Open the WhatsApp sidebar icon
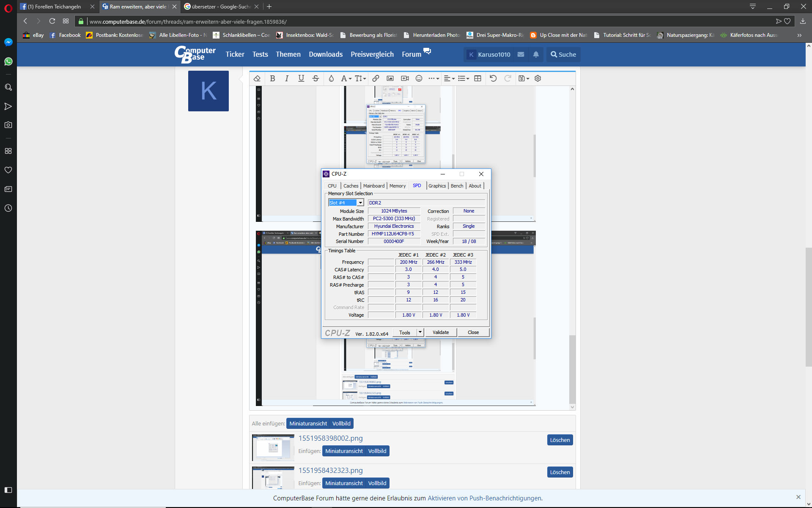The height and width of the screenshot is (508, 812). click(x=8, y=62)
